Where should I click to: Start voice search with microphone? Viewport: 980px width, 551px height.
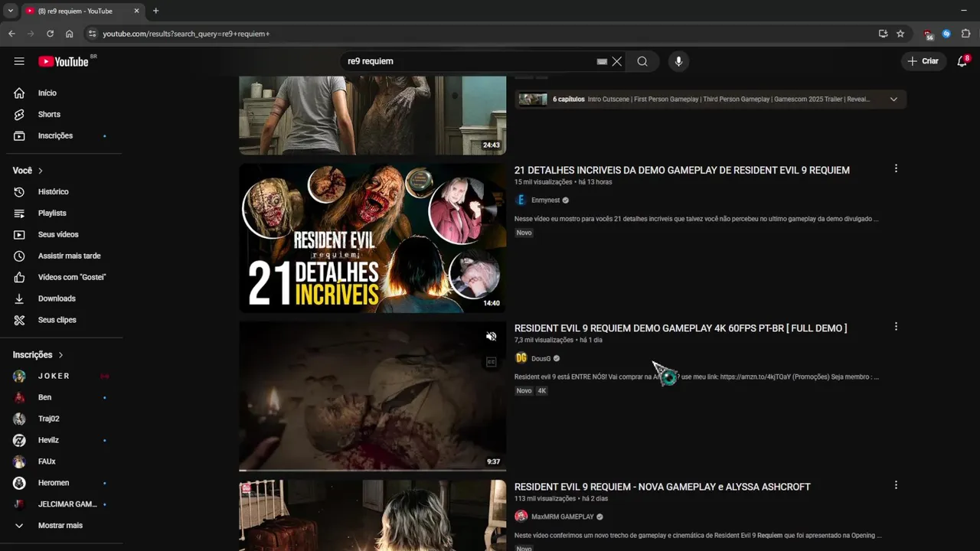pos(678,61)
